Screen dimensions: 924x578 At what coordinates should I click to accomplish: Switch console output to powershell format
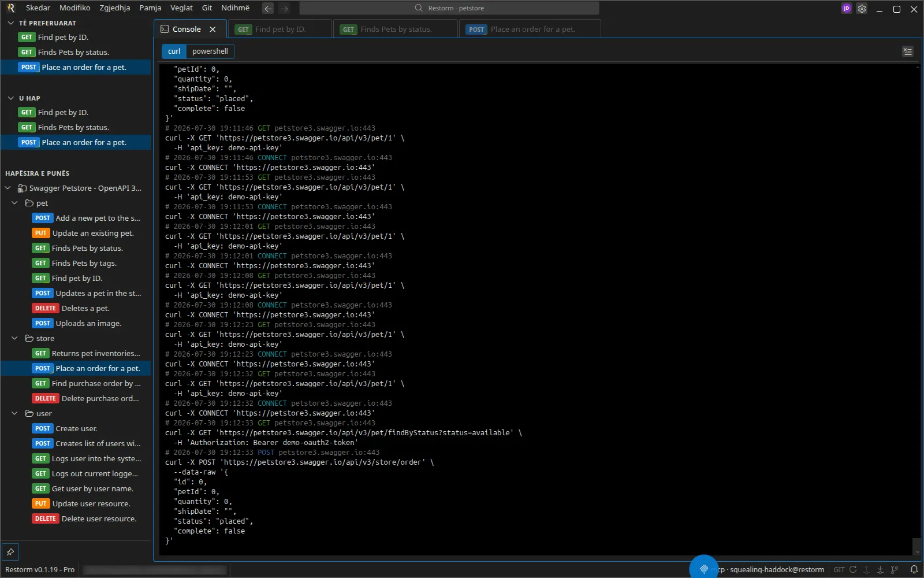(210, 51)
